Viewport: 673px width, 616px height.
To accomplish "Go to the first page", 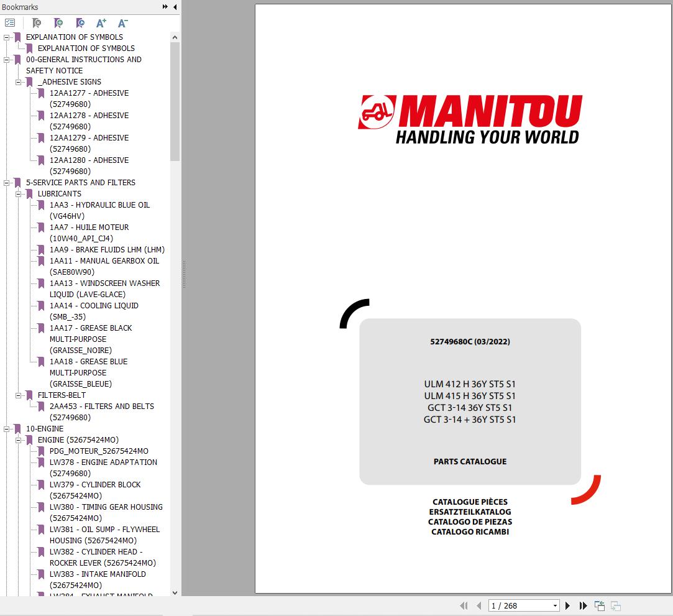I will 464,605.
